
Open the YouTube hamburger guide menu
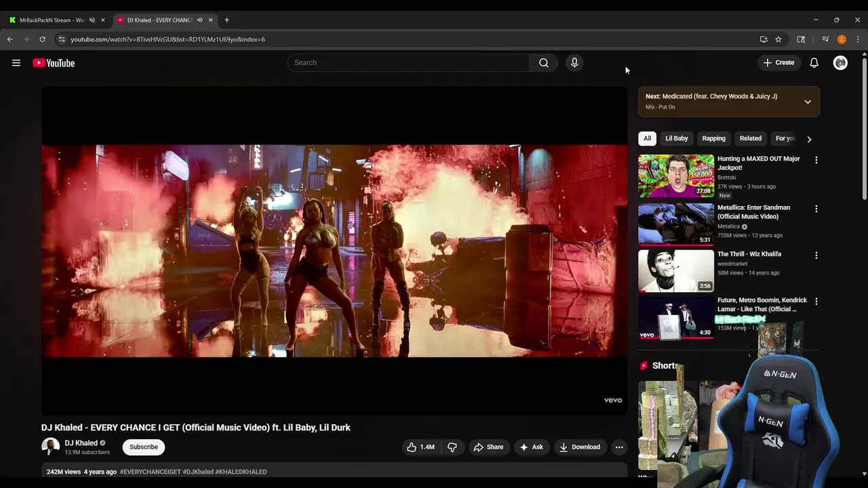pyautogui.click(x=16, y=63)
